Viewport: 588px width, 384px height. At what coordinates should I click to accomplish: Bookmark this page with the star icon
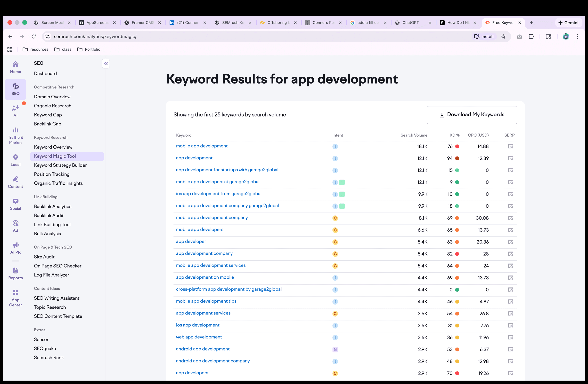click(503, 37)
